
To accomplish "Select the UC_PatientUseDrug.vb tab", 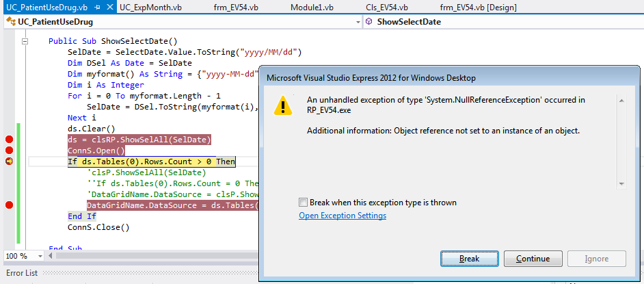I will pos(46,8).
